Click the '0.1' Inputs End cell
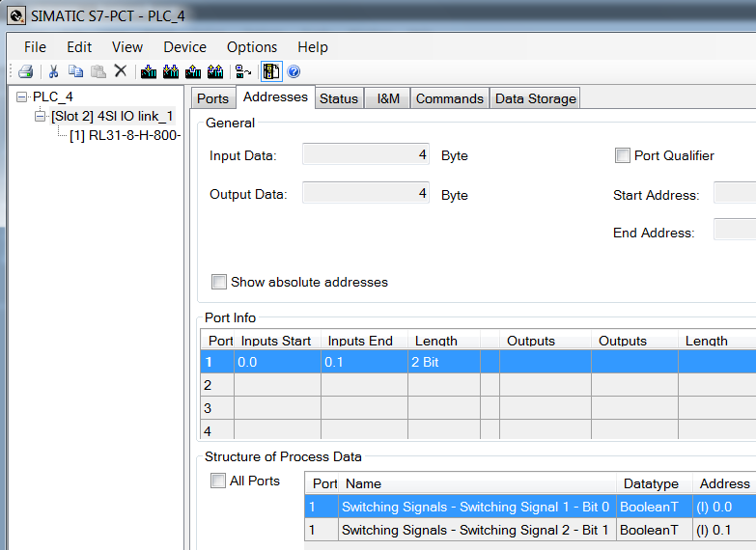This screenshot has width=756, height=550. point(365,362)
